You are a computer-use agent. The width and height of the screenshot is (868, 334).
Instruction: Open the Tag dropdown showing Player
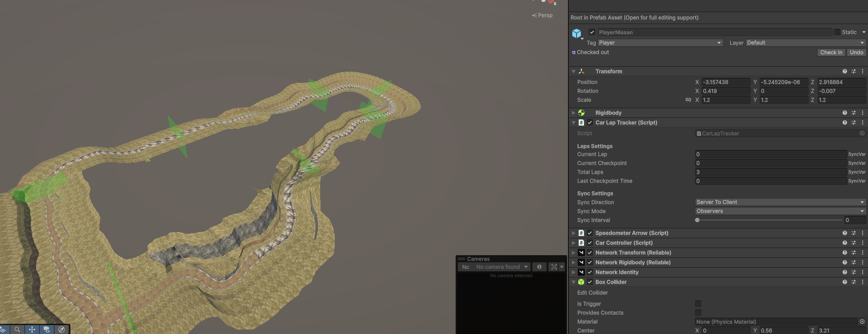(660, 43)
